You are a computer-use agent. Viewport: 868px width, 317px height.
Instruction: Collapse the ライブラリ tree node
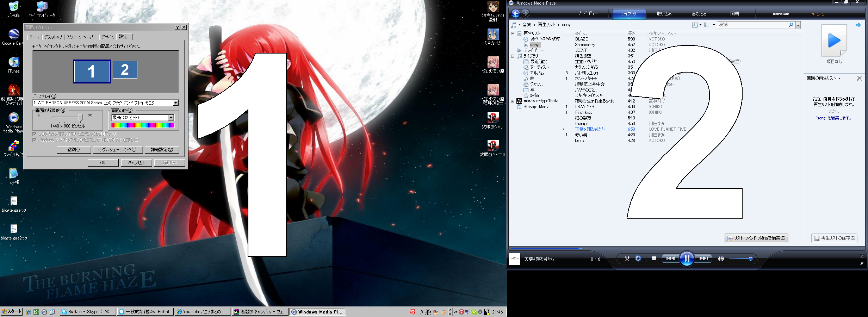pyautogui.click(x=513, y=56)
